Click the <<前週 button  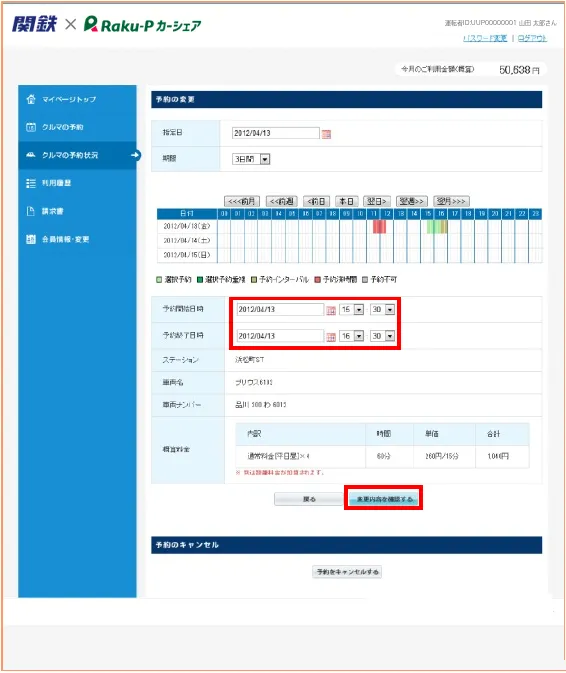pos(281,201)
